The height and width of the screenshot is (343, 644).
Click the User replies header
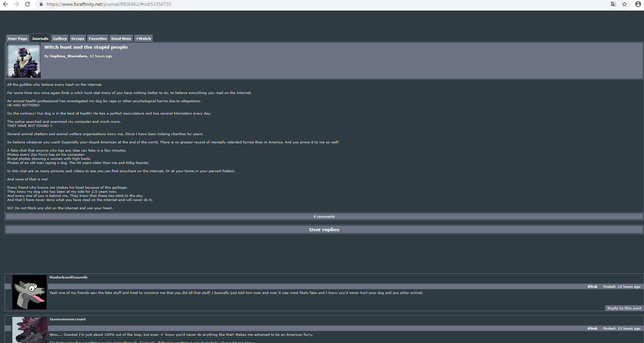[x=324, y=229]
